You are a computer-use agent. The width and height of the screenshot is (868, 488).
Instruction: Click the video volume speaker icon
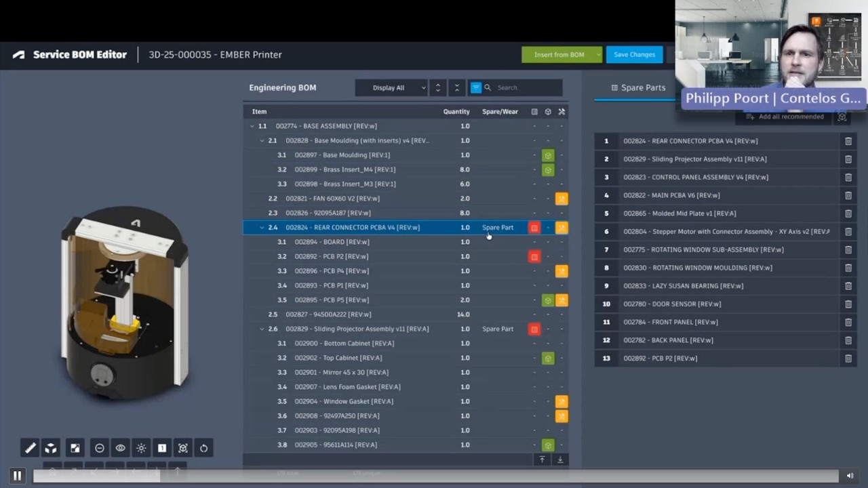click(x=850, y=476)
